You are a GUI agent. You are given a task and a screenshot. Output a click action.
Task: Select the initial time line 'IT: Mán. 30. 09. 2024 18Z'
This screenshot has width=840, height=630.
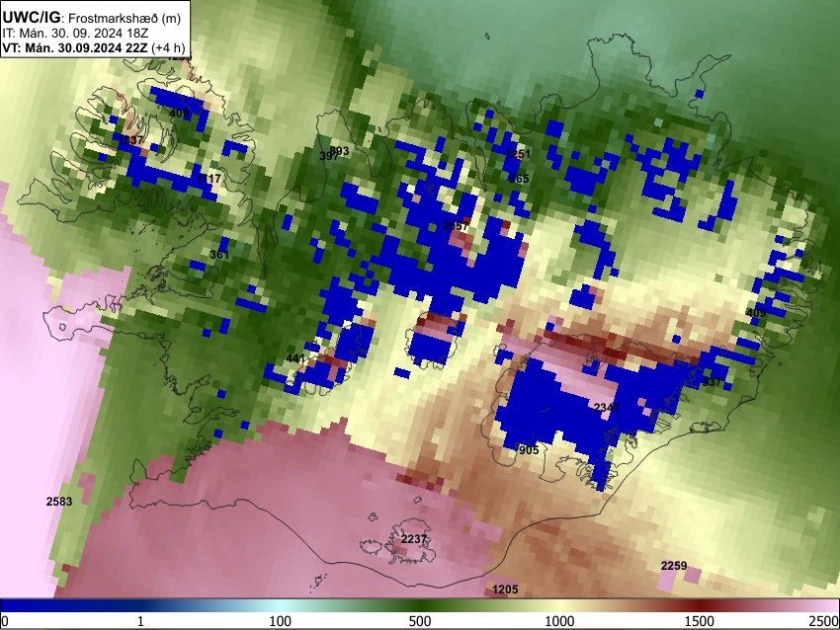75,34
